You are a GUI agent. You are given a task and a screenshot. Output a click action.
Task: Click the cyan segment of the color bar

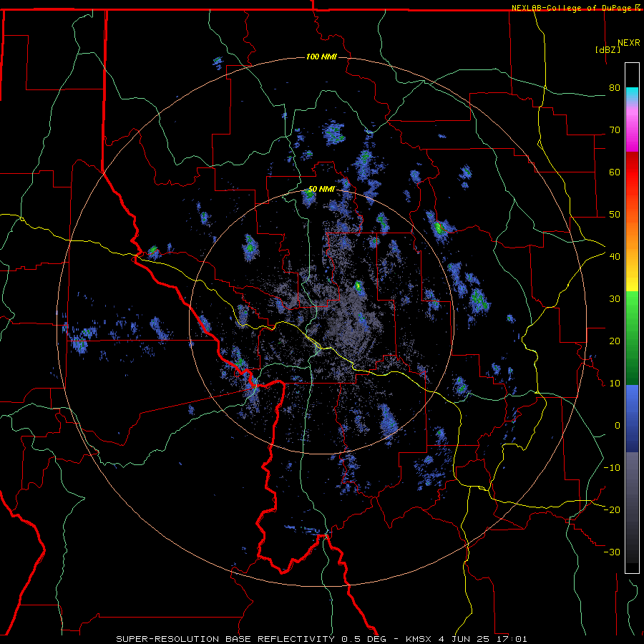coord(632,94)
